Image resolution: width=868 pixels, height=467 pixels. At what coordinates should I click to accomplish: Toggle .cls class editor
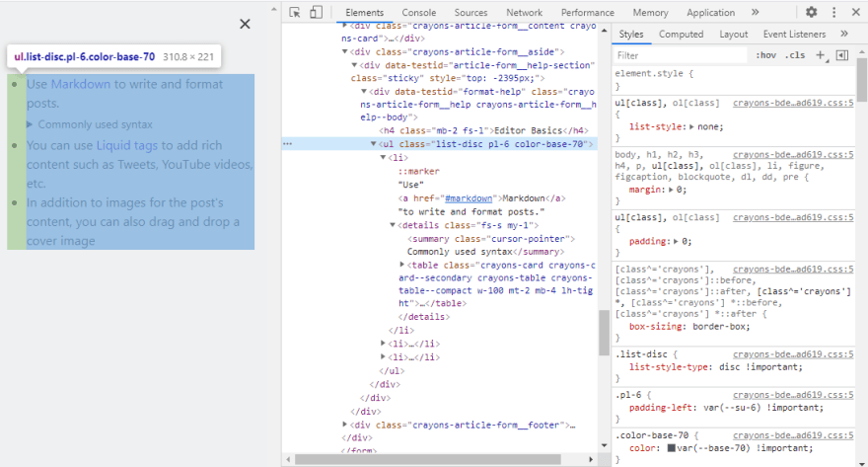795,55
